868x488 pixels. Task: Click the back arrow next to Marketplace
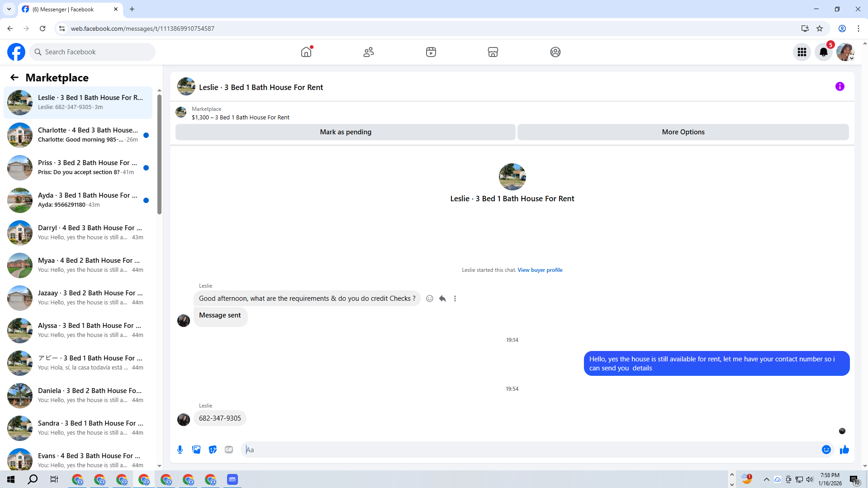14,77
